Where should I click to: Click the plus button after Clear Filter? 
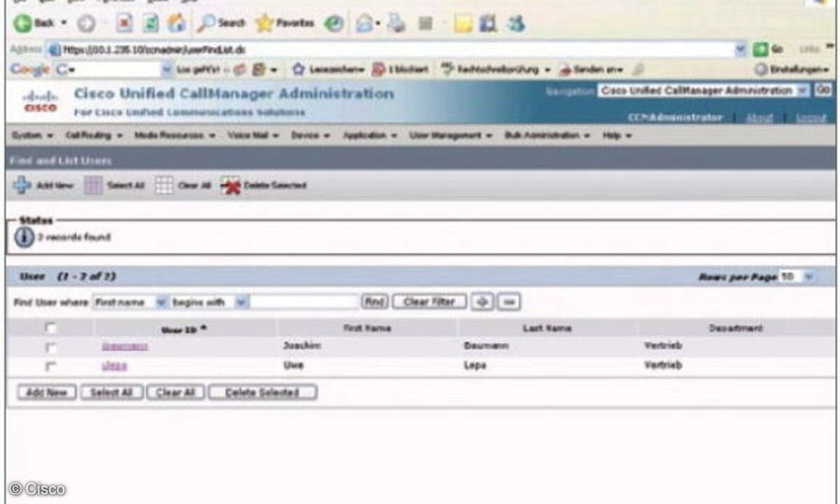click(x=482, y=302)
